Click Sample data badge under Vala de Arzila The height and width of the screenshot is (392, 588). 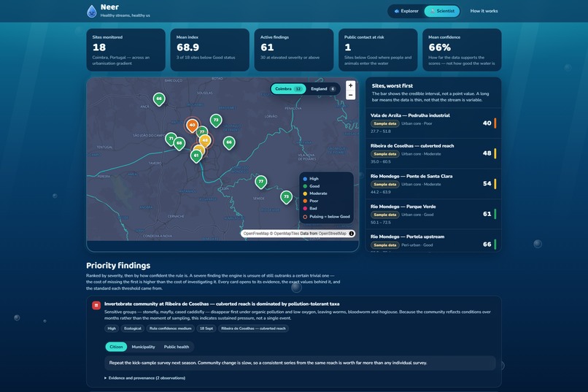click(384, 123)
